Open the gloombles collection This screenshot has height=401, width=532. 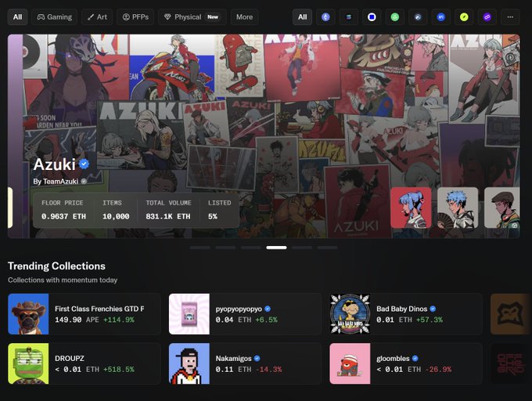[x=406, y=363]
